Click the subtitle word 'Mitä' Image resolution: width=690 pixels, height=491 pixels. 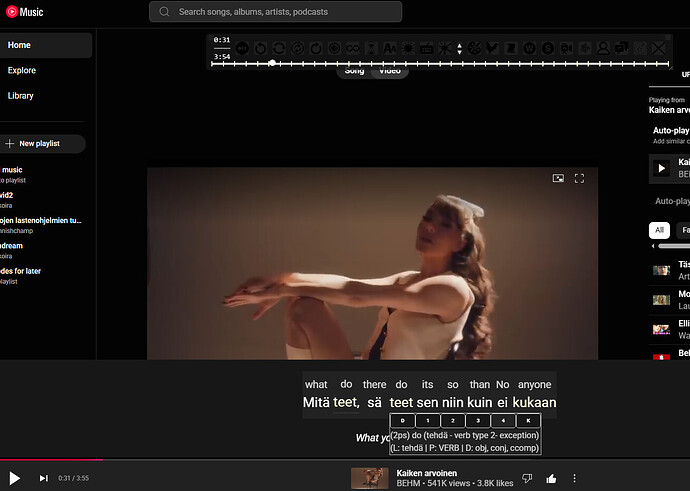click(x=316, y=402)
